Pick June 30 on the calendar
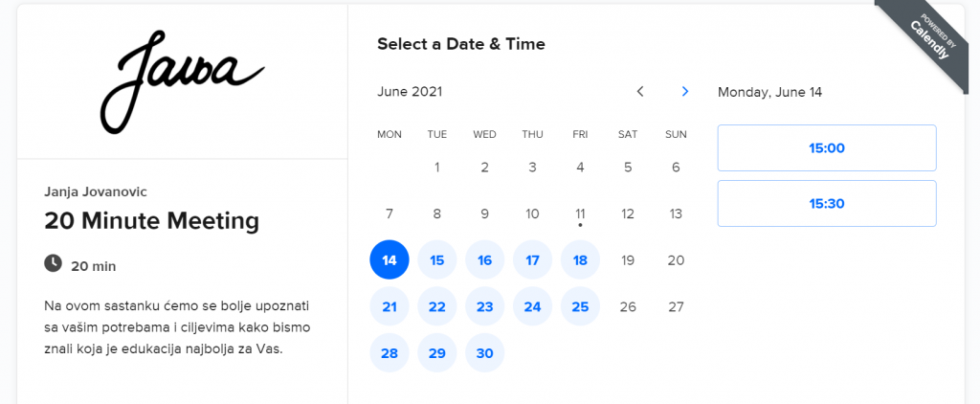Screen dimensions: 980x404 pyautogui.click(x=485, y=353)
